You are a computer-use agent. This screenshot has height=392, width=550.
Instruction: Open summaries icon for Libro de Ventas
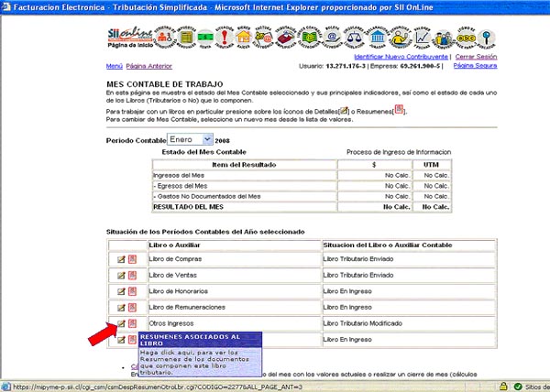[x=132, y=276]
